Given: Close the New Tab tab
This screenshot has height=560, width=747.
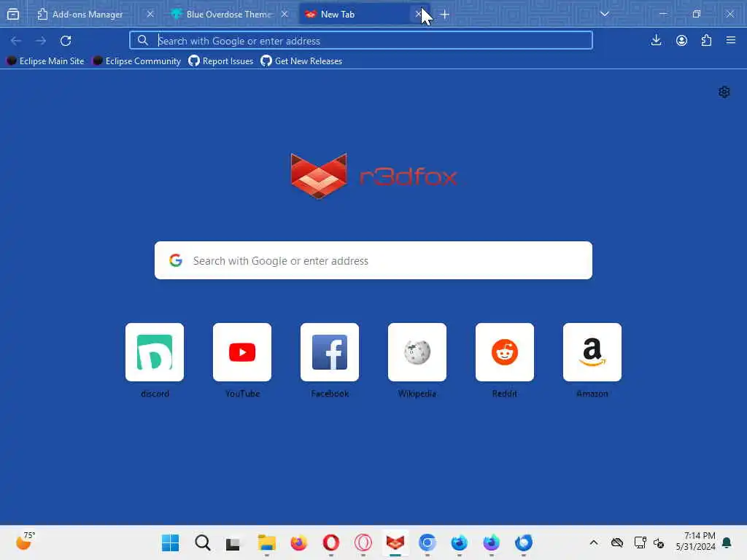Looking at the screenshot, I should 418,15.
